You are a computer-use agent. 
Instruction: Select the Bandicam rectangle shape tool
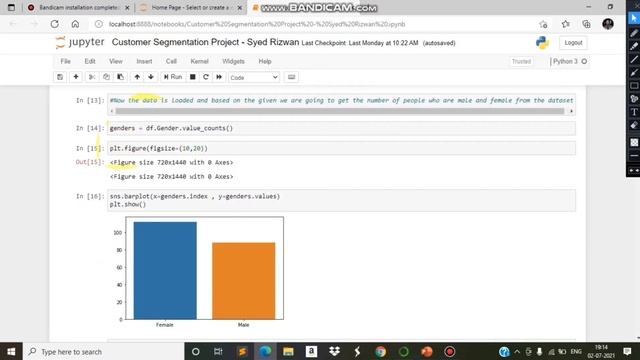(x=634, y=86)
